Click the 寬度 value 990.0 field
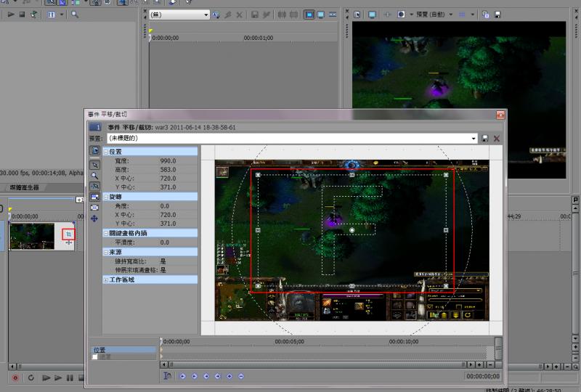 (x=168, y=160)
